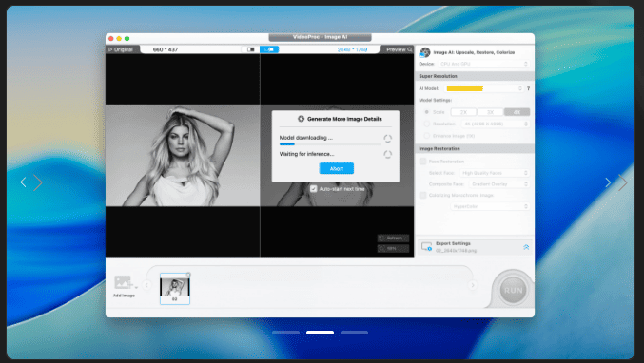644x363 pixels.
Task: Enable Colorizing Monochrome Image checkbox
Action: pos(422,195)
